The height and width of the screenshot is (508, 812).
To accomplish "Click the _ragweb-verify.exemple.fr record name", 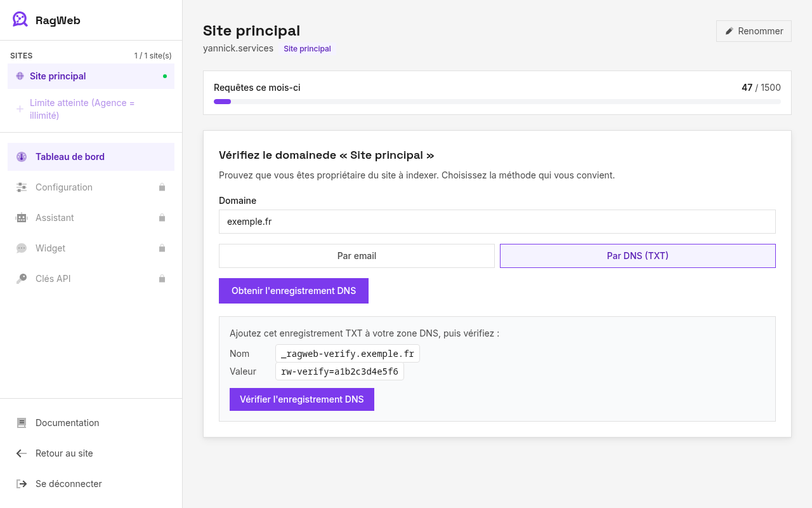I will tap(348, 354).
